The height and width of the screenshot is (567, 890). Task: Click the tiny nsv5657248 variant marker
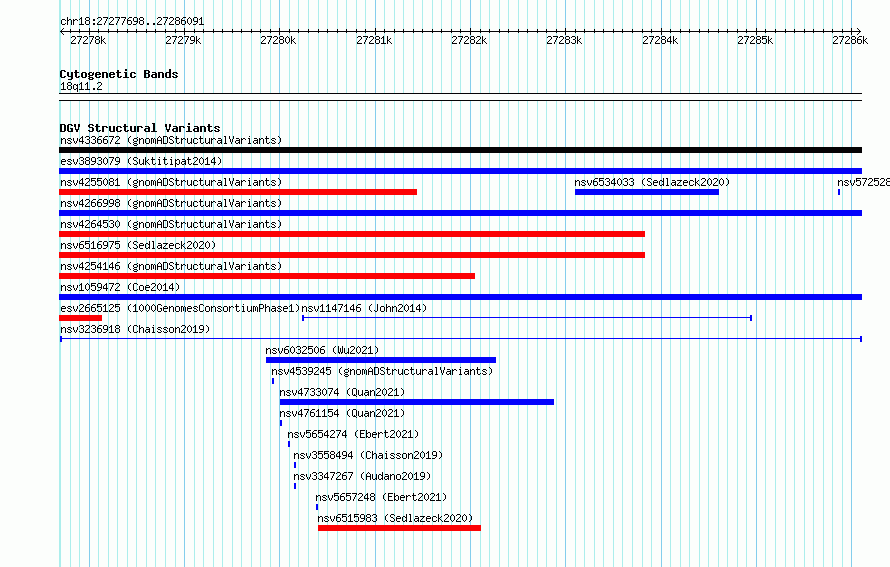click(x=317, y=507)
